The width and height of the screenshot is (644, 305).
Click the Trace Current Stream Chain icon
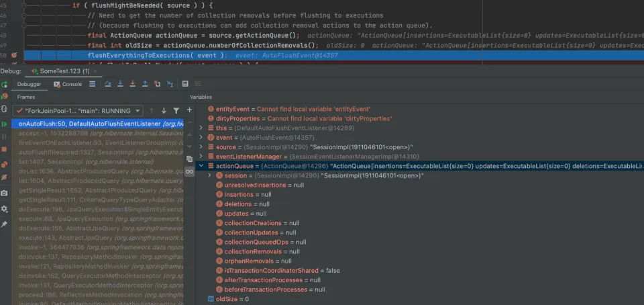click(197, 84)
